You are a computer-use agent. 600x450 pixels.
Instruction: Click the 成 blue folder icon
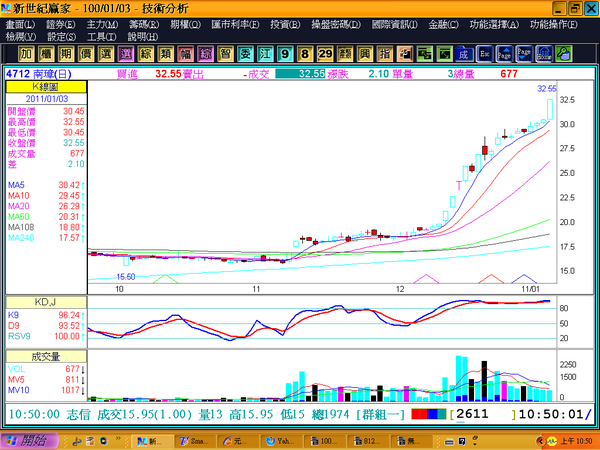[464, 54]
